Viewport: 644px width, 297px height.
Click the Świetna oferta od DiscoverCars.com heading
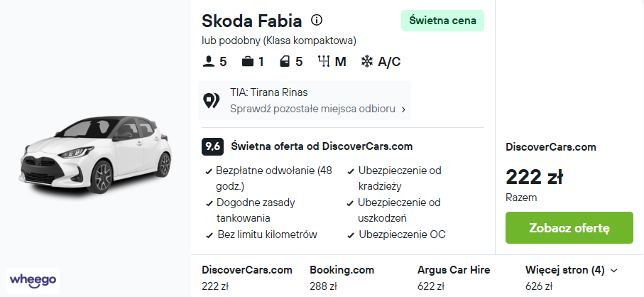pyautogui.click(x=322, y=146)
